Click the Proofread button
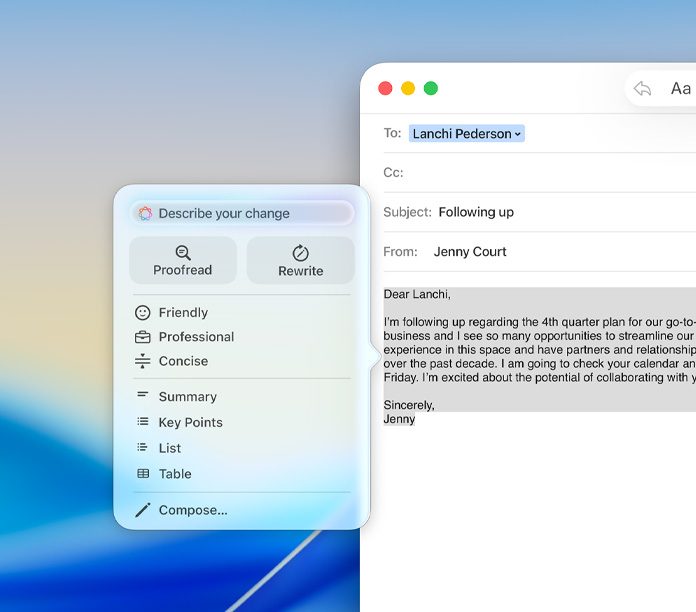Viewport: 696px width, 612px height. [182, 261]
